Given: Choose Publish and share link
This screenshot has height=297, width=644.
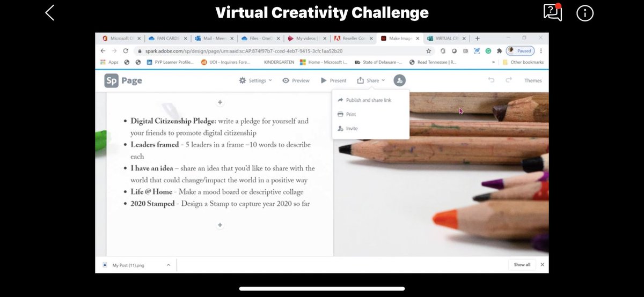Looking at the screenshot, I should [x=364, y=100].
